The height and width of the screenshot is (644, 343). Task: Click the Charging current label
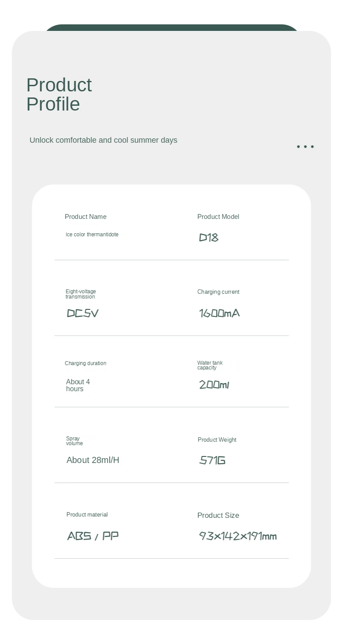point(218,292)
